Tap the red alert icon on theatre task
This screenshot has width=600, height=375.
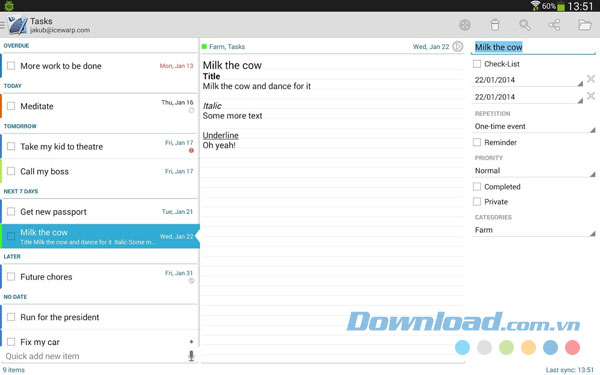(x=191, y=151)
